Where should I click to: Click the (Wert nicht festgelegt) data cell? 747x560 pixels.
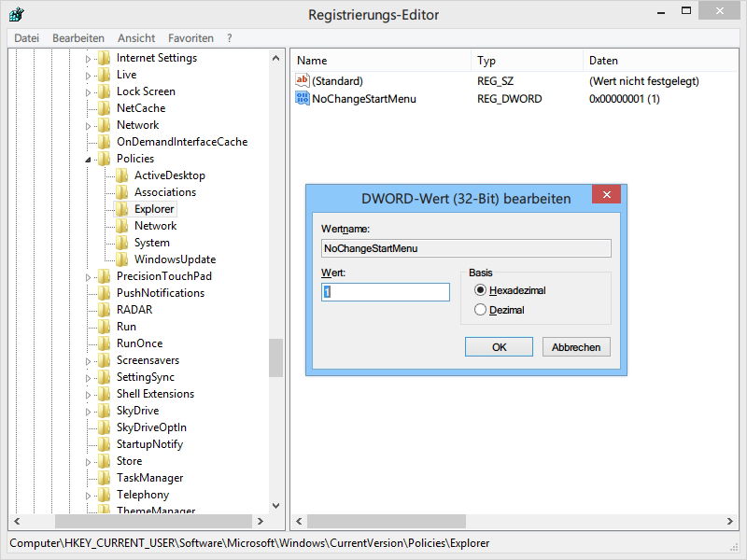tap(643, 81)
